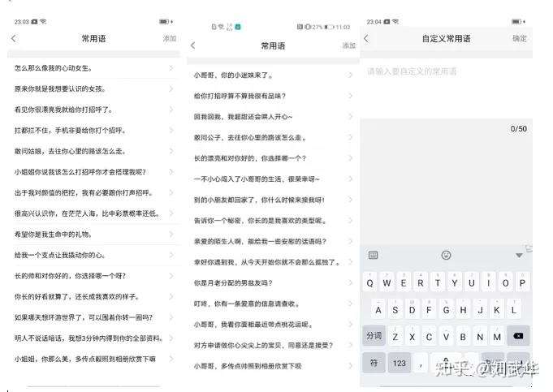Viewport: 553px width, 392px height.
Task: Open chevron beside 你是月老分配的男朋友吗
Action: point(350,282)
